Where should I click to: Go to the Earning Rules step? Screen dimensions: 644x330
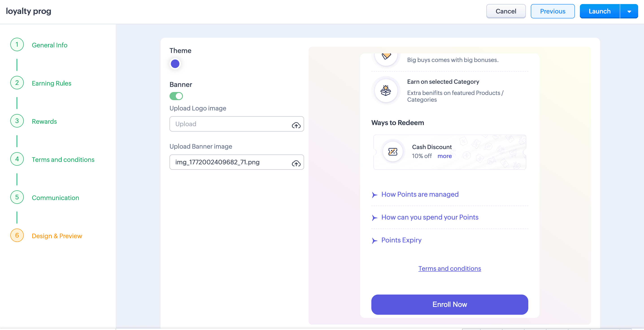point(52,83)
